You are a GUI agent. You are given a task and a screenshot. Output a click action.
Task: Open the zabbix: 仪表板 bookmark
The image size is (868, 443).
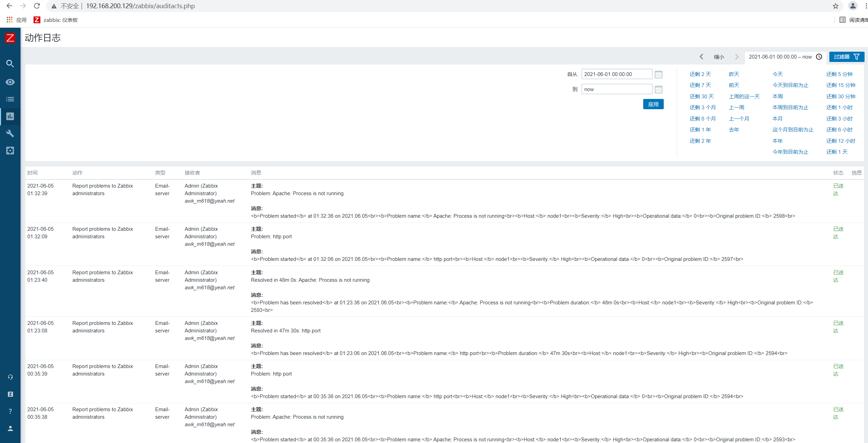56,20
